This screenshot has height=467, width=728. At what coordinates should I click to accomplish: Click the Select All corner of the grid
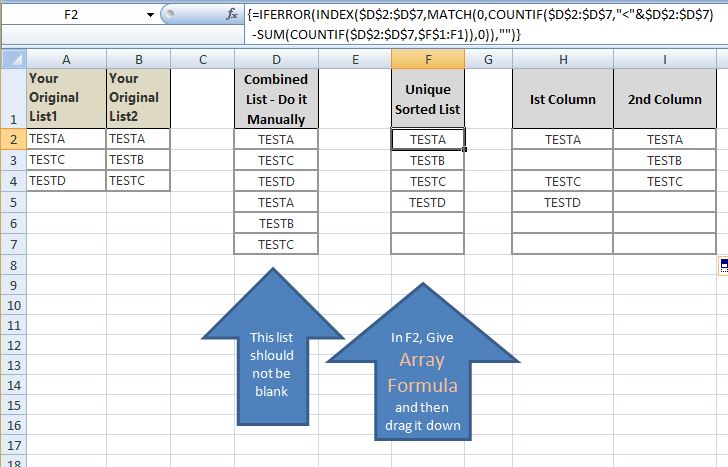click(x=14, y=59)
